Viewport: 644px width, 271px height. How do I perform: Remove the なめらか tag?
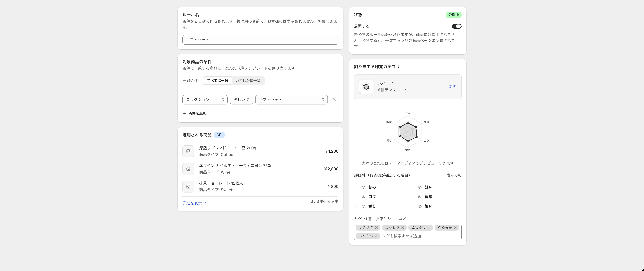pyautogui.click(x=455, y=228)
